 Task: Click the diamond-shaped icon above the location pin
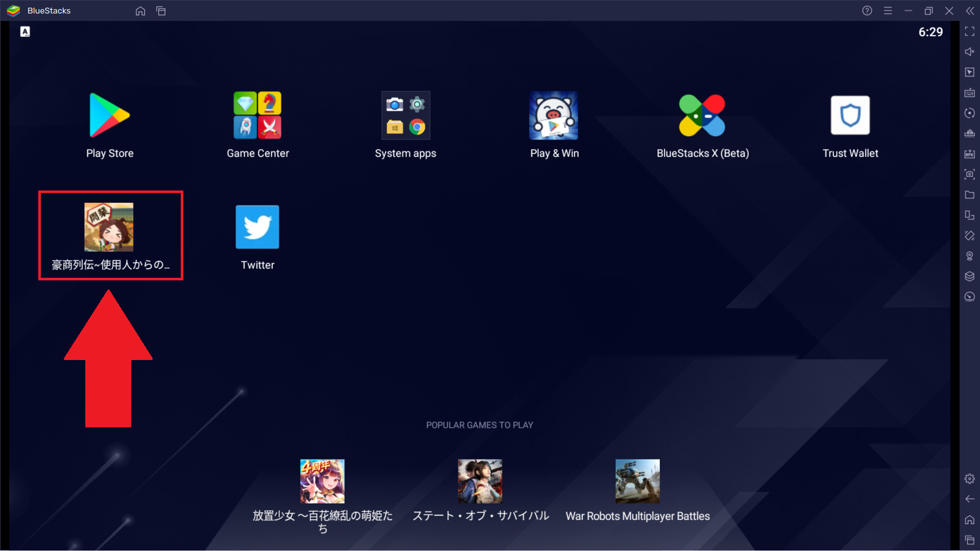970,235
